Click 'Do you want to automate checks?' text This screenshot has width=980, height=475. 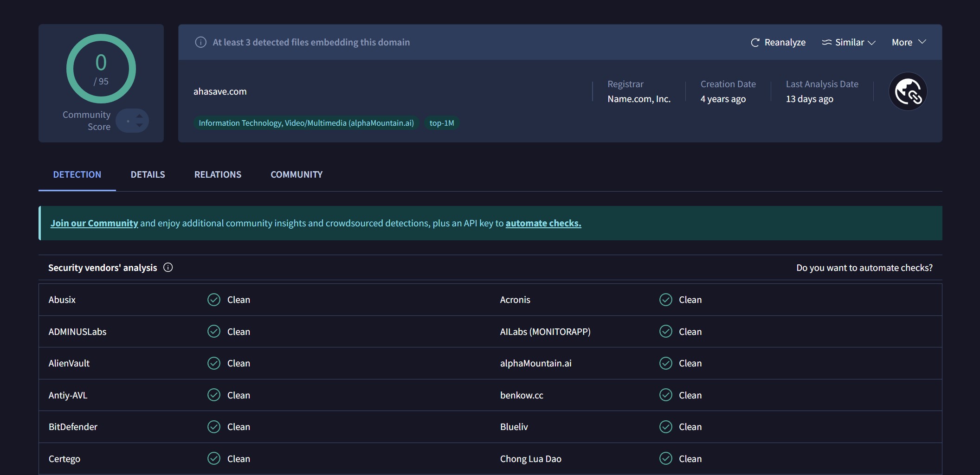click(864, 268)
